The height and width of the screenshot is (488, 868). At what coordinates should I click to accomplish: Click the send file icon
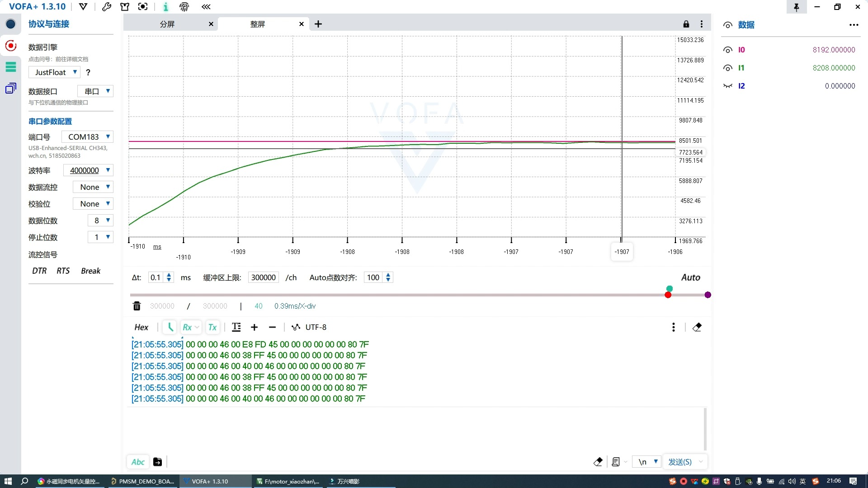tap(157, 462)
